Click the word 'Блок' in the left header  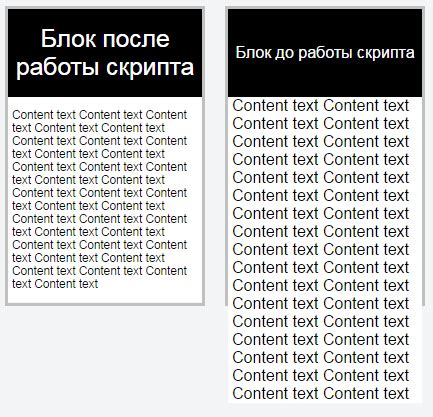pyautogui.click(x=69, y=39)
